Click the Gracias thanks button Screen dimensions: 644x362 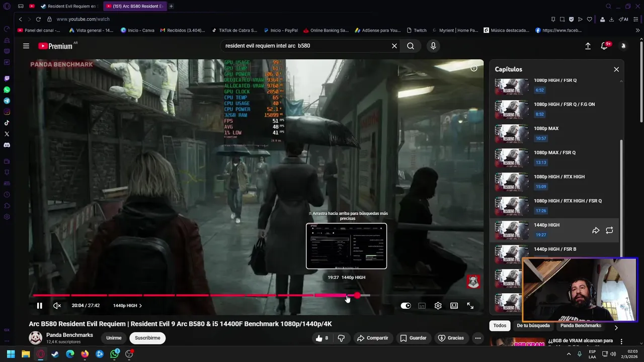(x=451, y=338)
